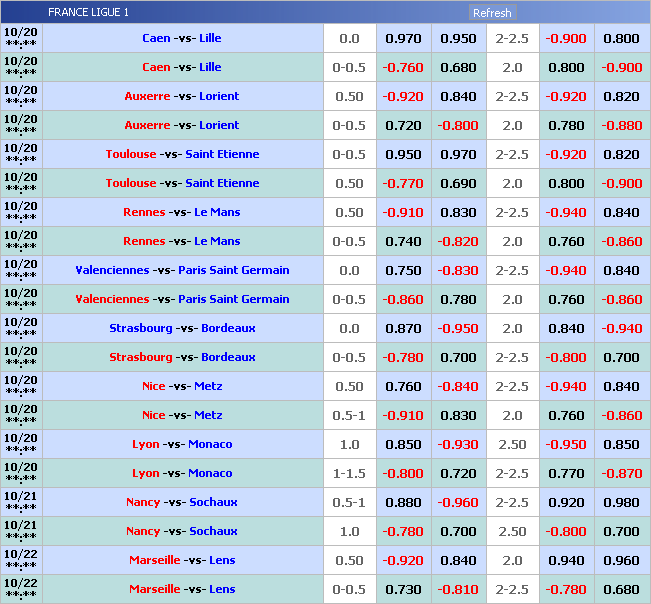
Task: Choose 0.780 odds for Valenciennes vs Paris Saint Germain
Action: tap(458, 300)
